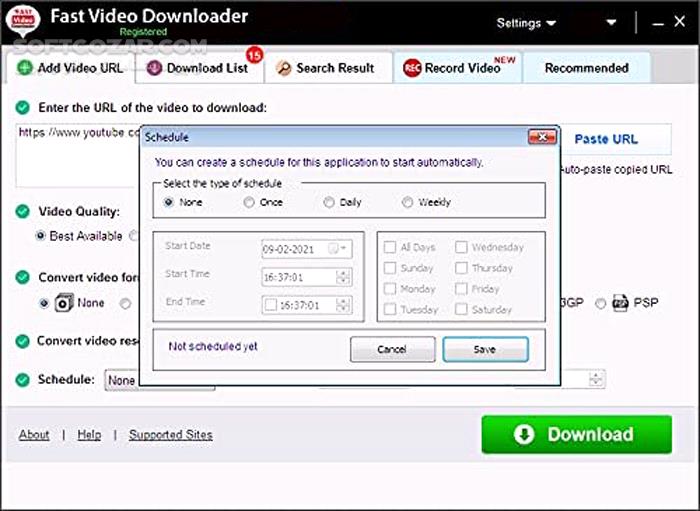Click the End Time spinner arrows

coord(343,305)
